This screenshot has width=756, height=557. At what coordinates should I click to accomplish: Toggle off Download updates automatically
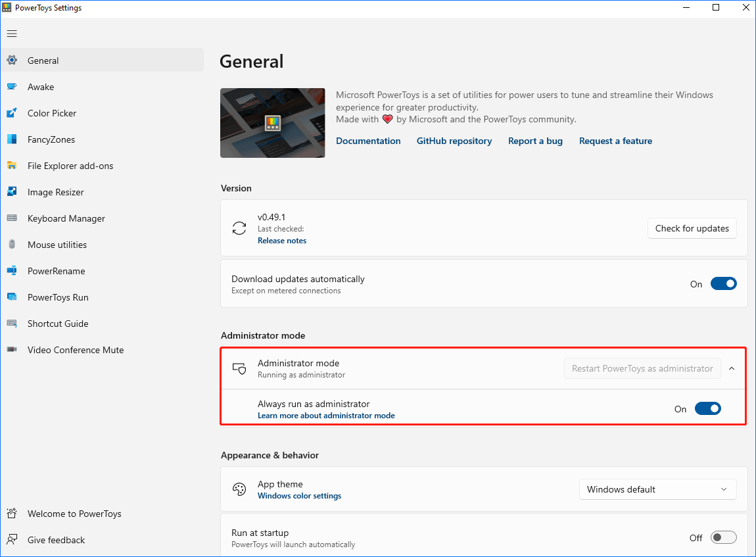(x=724, y=283)
